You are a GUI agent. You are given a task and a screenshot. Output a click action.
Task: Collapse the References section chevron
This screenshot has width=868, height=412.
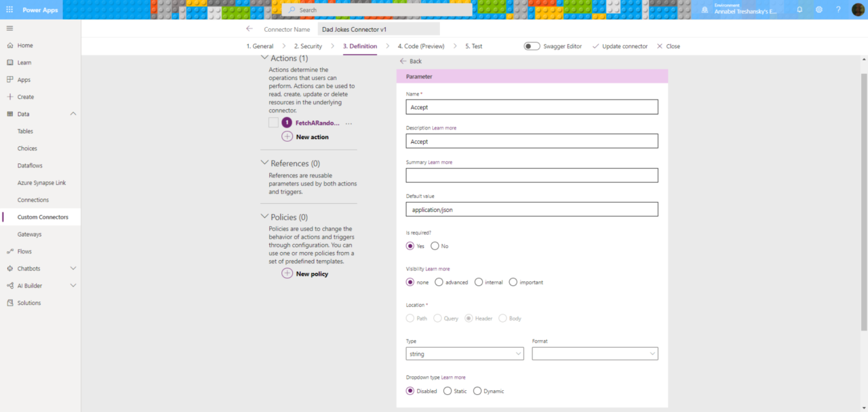(264, 163)
